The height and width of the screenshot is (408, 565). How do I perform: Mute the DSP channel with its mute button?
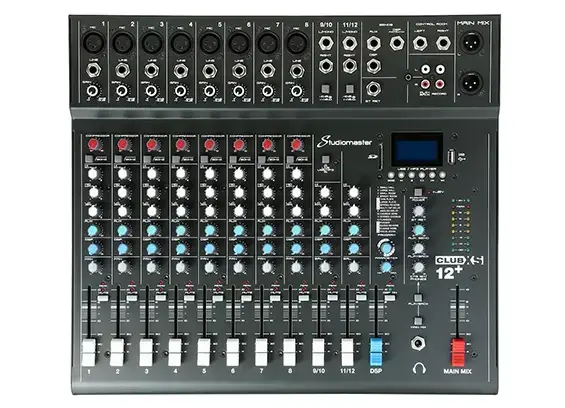(x=389, y=298)
